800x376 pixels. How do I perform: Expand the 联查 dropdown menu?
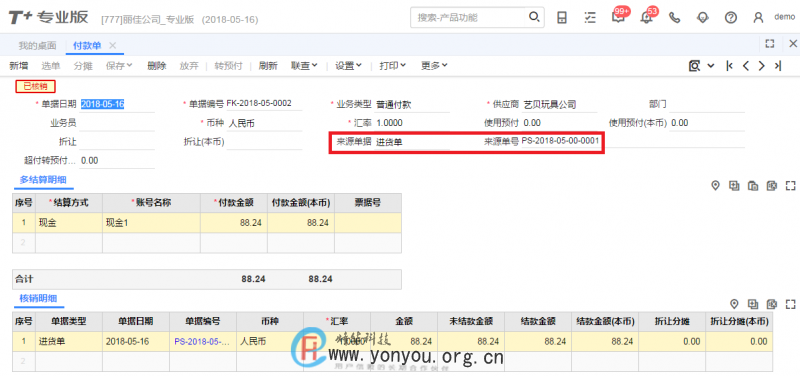(304, 65)
